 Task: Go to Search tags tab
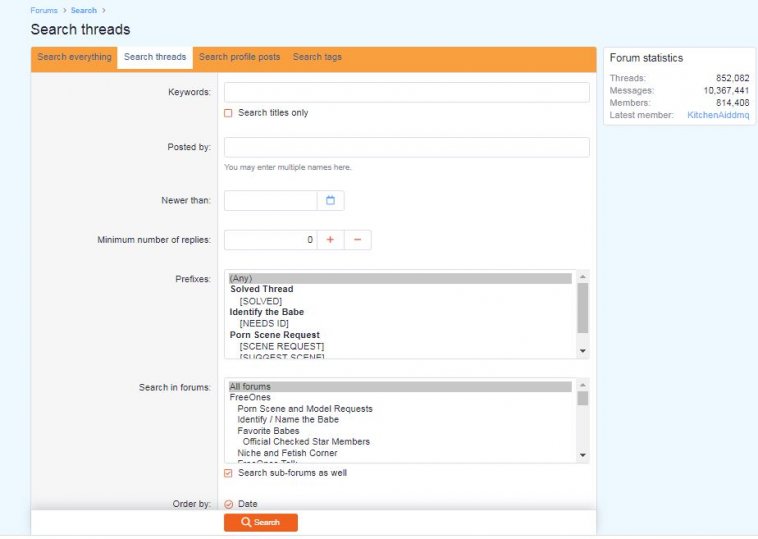317,57
